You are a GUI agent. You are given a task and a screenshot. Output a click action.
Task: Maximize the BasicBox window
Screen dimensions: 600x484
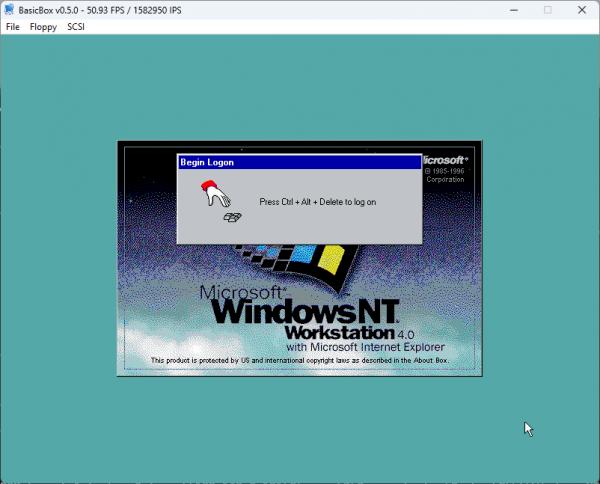point(548,10)
